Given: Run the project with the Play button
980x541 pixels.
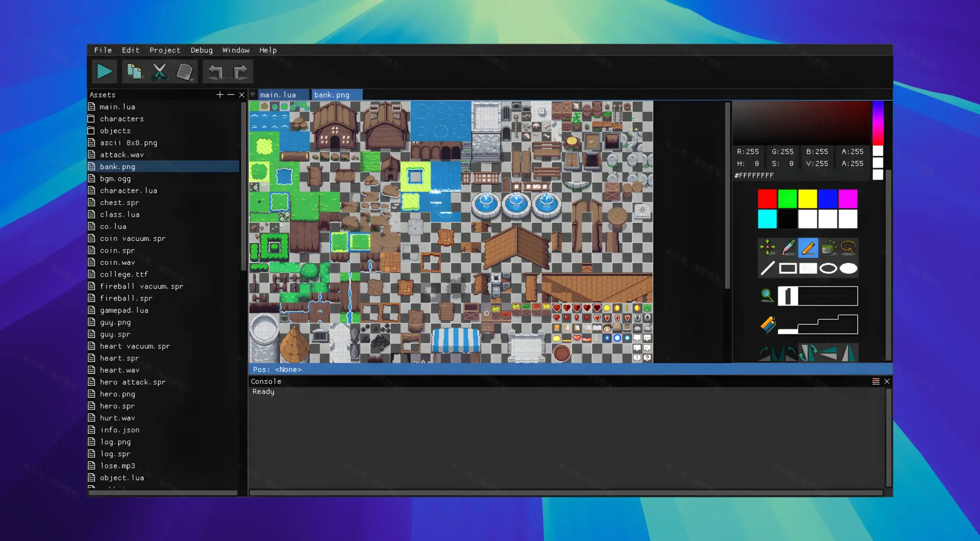Looking at the screenshot, I should pyautogui.click(x=104, y=71).
